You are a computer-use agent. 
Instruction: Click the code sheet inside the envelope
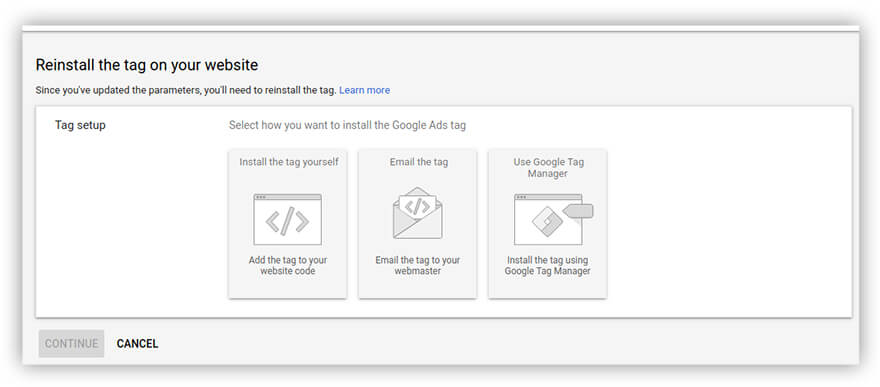point(418,206)
